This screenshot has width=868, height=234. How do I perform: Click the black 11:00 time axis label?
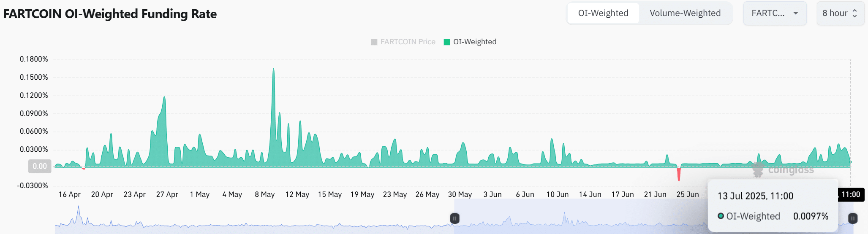pyautogui.click(x=850, y=194)
